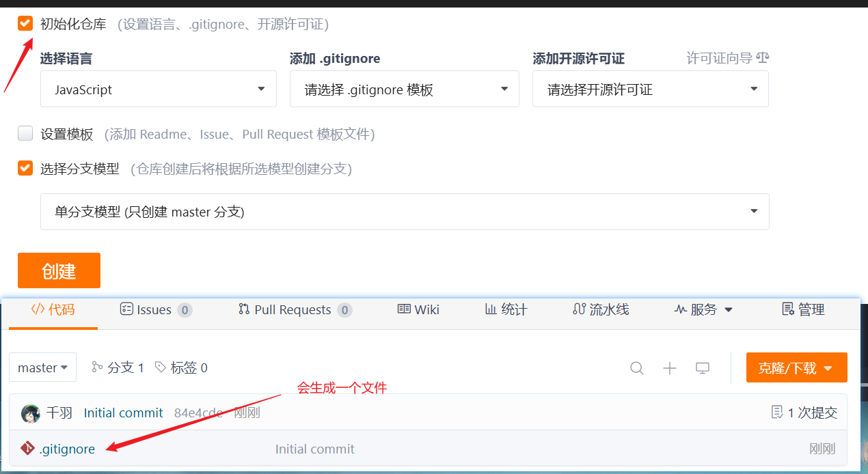The height and width of the screenshot is (474, 868).
Task: Switch to the Issues tab
Action: pos(155,310)
